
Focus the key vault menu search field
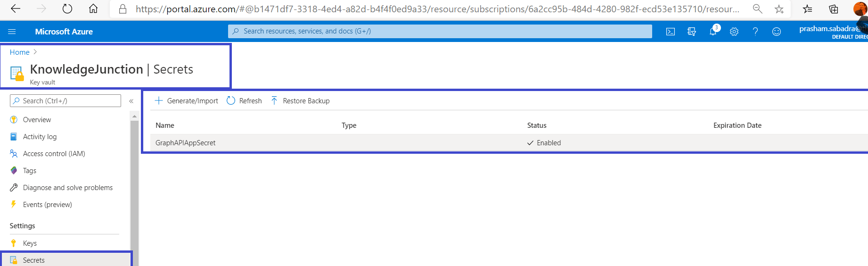tap(66, 101)
